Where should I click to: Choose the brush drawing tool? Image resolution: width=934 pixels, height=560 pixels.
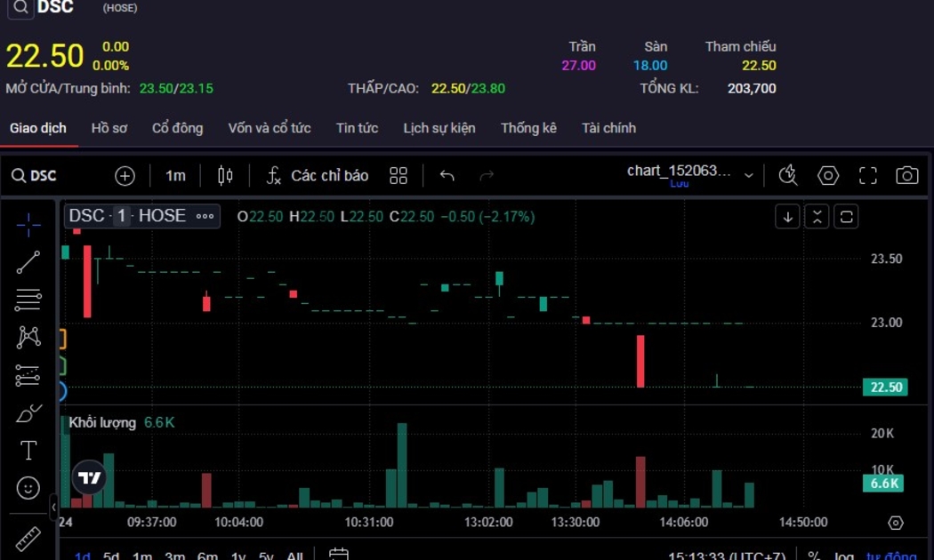[28, 413]
